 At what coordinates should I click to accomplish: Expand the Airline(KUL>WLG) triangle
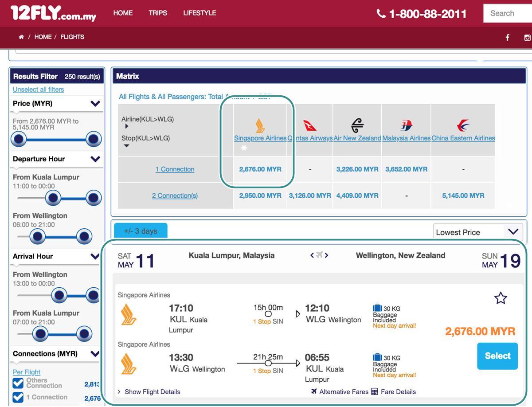[126, 127]
